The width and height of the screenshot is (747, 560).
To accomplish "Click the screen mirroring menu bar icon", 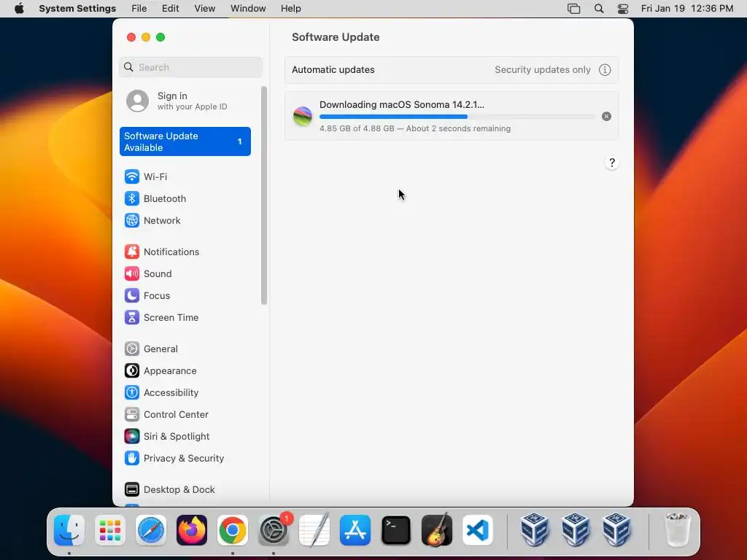I will point(573,9).
